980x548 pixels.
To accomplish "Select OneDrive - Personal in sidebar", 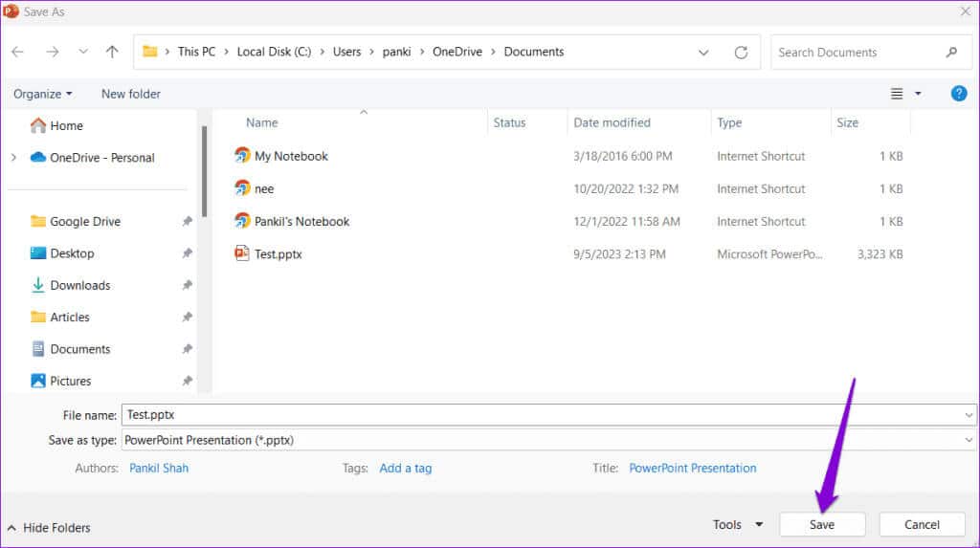I will 93,158.
